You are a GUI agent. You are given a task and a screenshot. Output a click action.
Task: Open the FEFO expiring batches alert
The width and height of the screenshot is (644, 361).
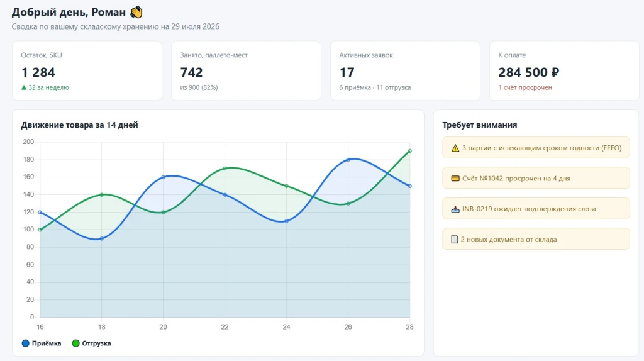(536, 148)
